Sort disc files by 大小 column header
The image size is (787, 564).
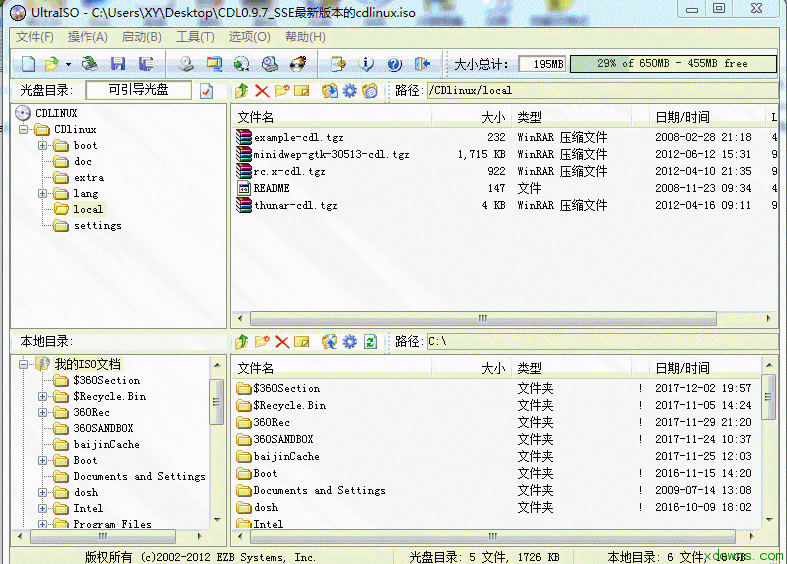click(472, 117)
